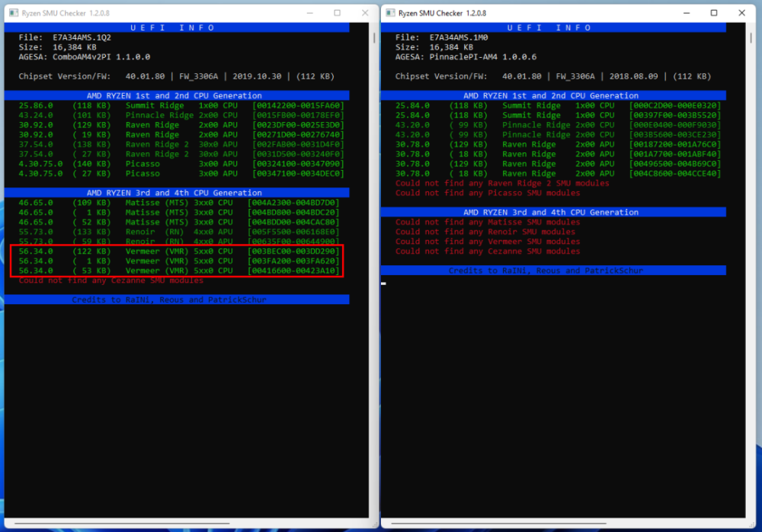Viewport: 762px width, 532px height.
Task: Click the address [00347100-0034DEC0]
Action: point(298,174)
